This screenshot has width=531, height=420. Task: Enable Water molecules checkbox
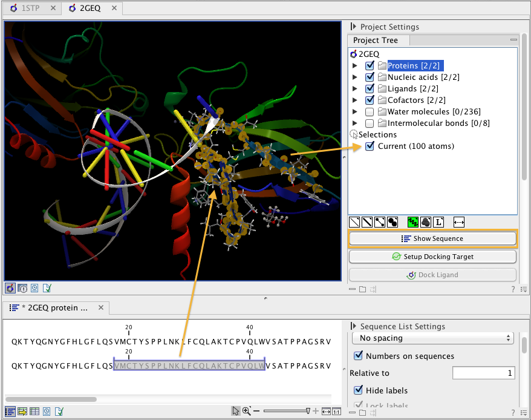[x=370, y=112]
